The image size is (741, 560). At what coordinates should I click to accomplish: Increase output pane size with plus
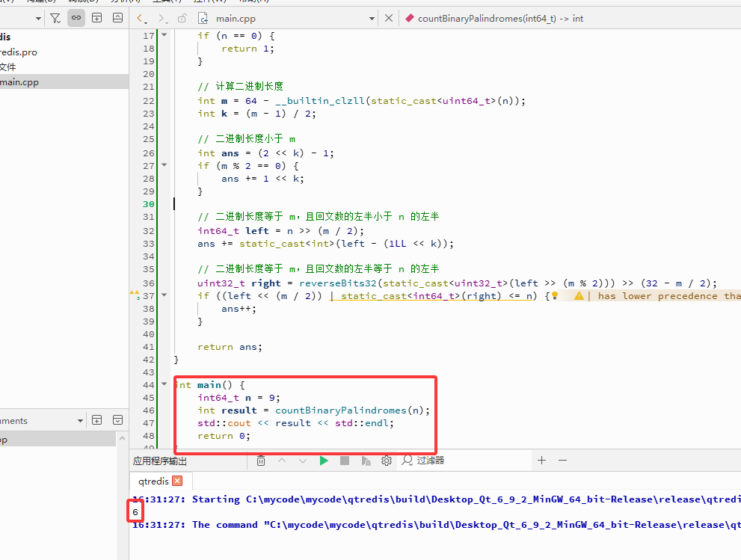tap(541, 461)
